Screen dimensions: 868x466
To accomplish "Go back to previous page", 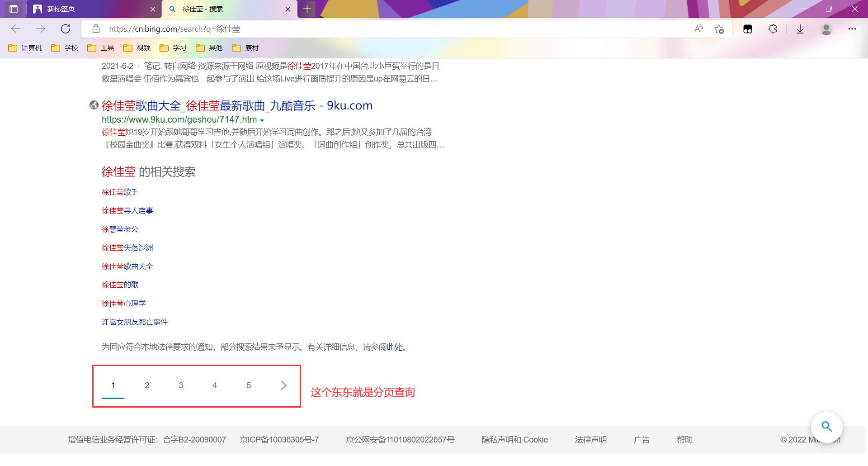I will [16, 29].
